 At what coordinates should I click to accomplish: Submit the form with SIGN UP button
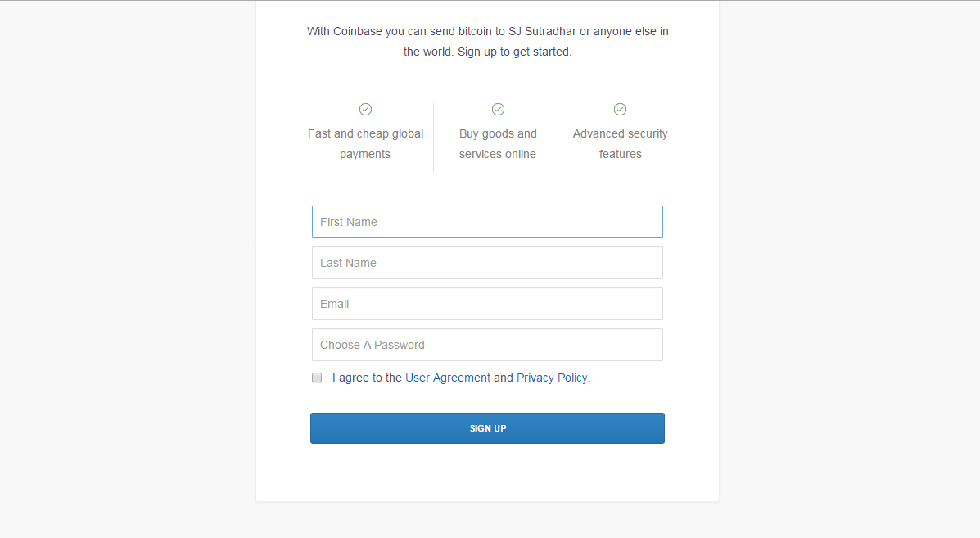pos(487,428)
